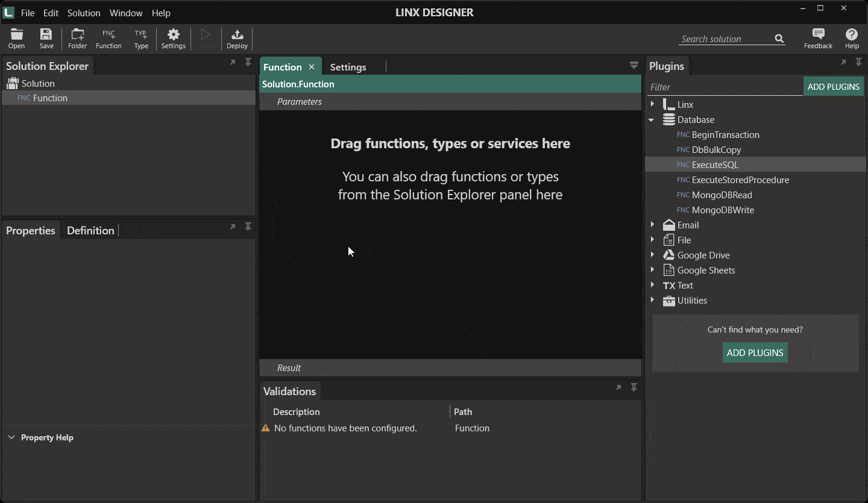Click the Save toolbar icon

coord(46,39)
